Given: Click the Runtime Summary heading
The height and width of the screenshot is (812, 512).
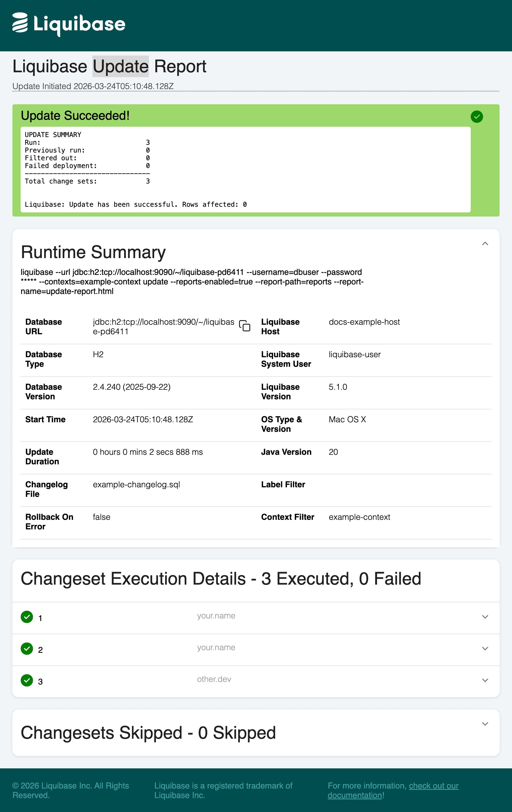Looking at the screenshot, I should 93,252.
